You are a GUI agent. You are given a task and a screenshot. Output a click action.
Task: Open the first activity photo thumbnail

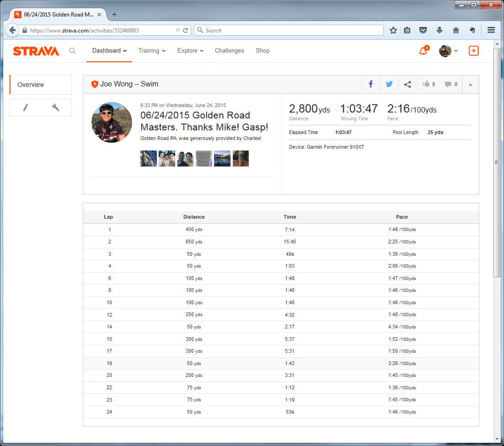point(148,158)
